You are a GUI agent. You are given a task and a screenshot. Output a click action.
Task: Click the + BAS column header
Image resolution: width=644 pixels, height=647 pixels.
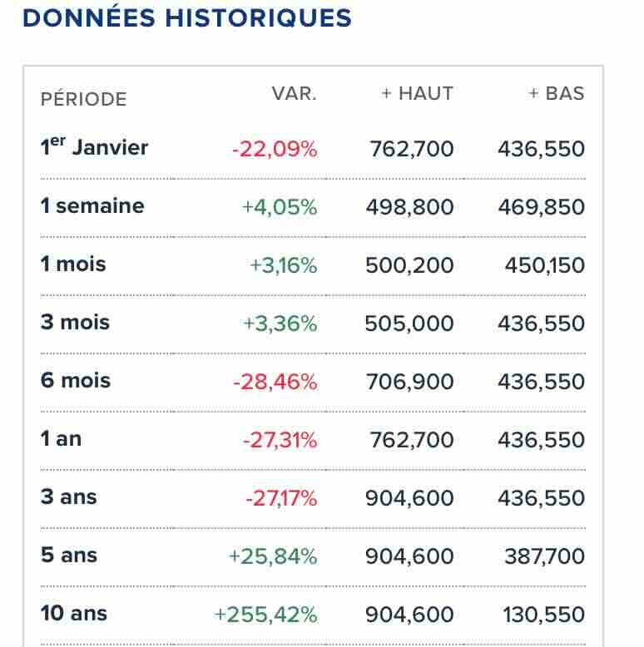click(556, 93)
